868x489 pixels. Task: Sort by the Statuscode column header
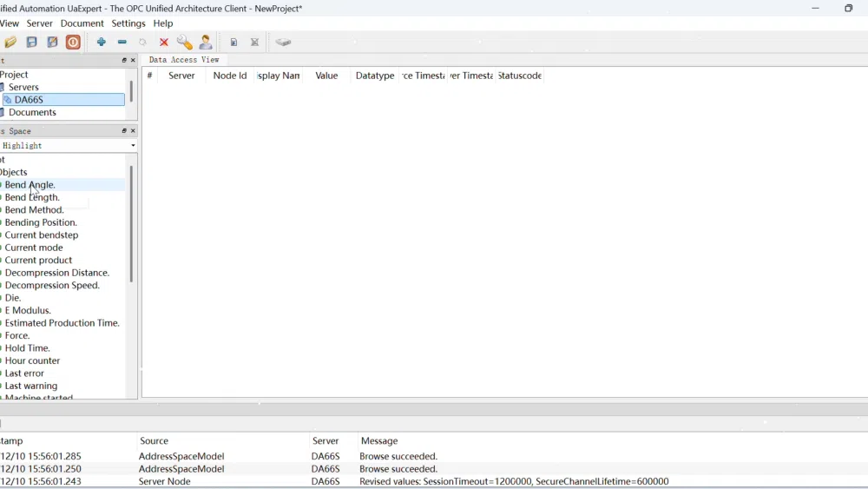coord(519,76)
